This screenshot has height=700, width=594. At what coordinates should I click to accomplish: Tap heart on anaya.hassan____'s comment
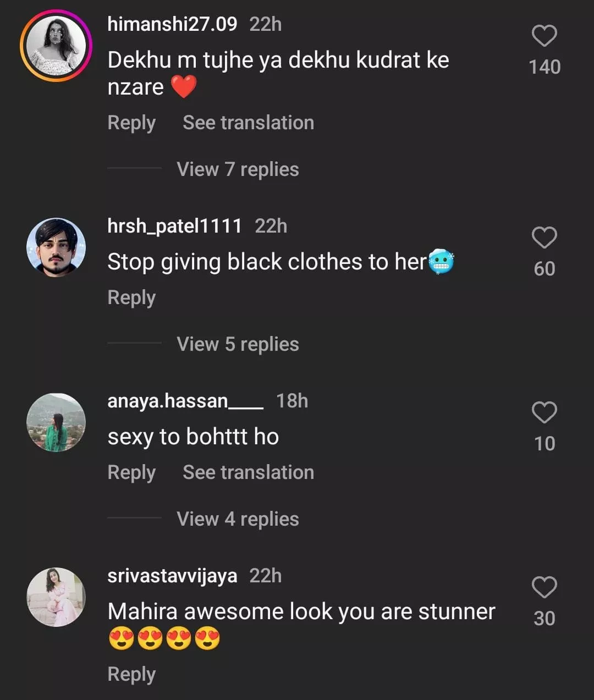coord(544,412)
